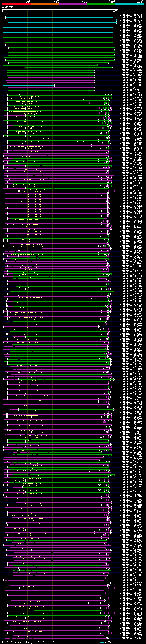The width and height of the screenshot is (146, 644).
Task: Select the UniRef100_P32323 label
Action: [x=131, y=138]
